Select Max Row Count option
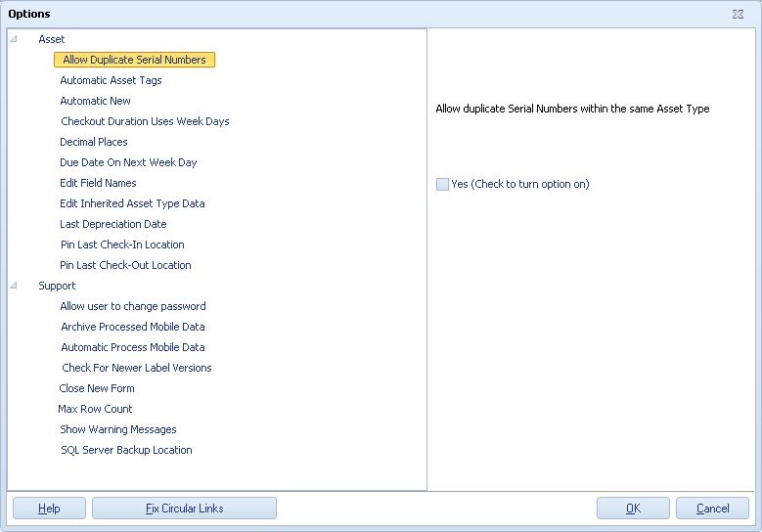Viewport: 762px width, 532px height. [95, 409]
